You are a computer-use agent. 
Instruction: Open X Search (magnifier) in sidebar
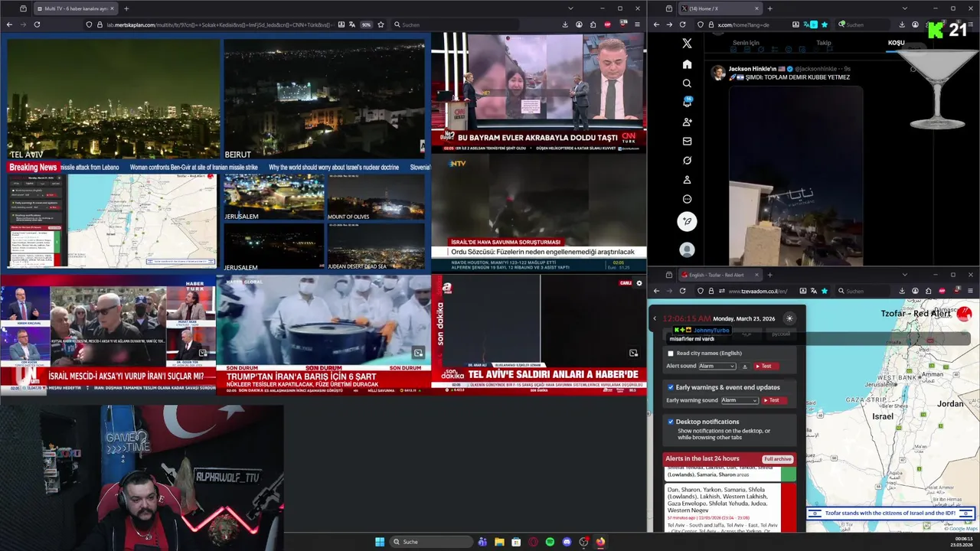tap(687, 83)
